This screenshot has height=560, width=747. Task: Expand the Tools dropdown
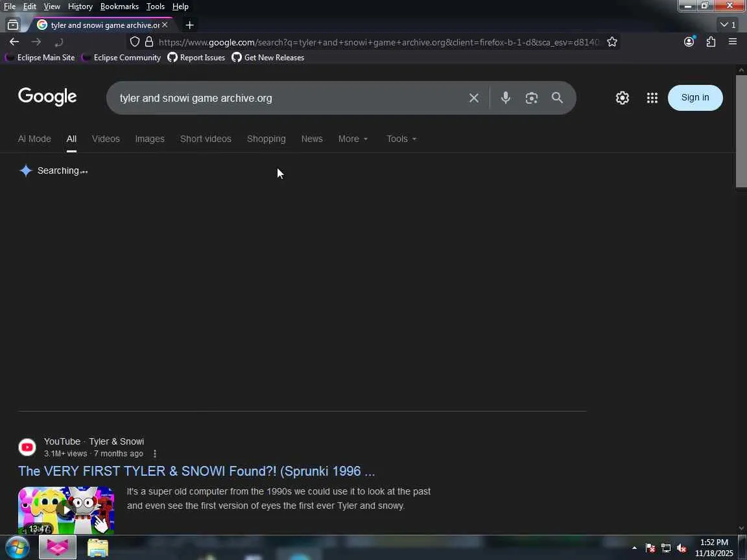point(401,139)
